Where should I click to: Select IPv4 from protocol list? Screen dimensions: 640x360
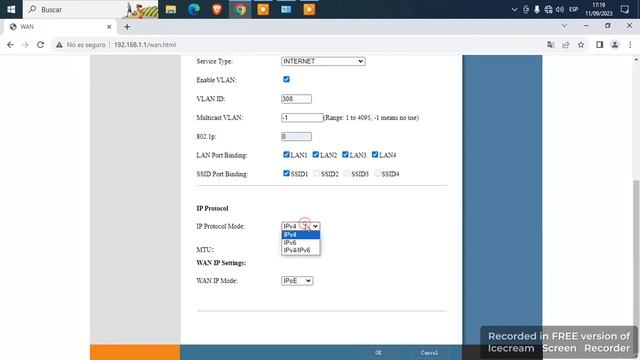(x=300, y=235)
